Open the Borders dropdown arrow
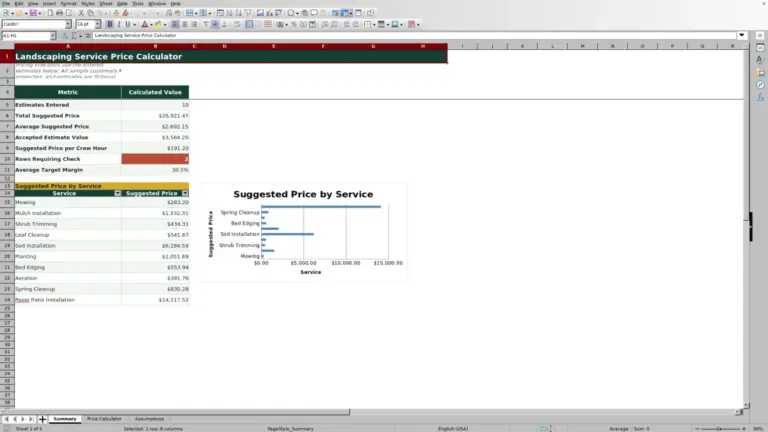The width and height of the screenshot is (768, 432). coord(374,24)
